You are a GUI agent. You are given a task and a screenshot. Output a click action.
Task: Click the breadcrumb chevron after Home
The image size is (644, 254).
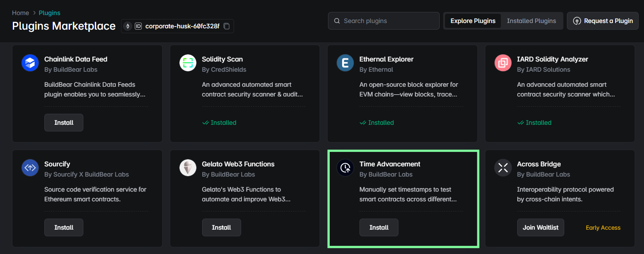click(34, 13)
